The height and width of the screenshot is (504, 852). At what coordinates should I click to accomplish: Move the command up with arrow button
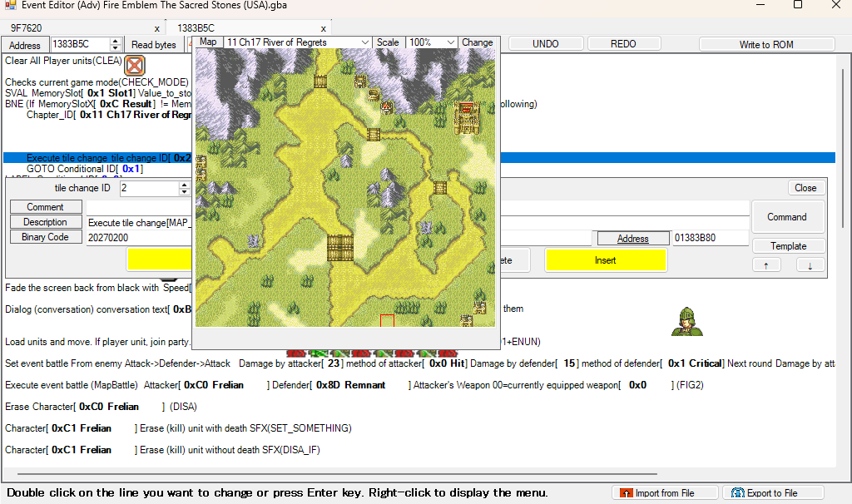click(766, 265)
